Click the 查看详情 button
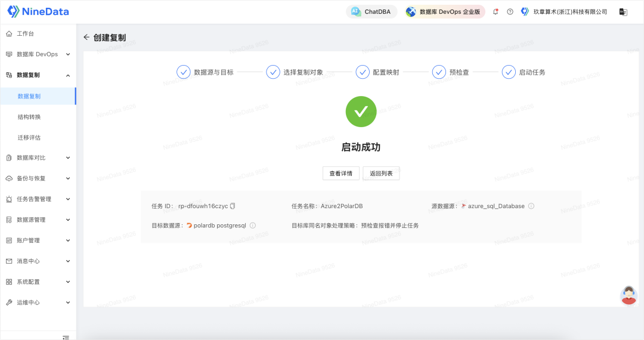Image resolution: width=644 pixels, height=340 pixels. click(x=341, y=174)
